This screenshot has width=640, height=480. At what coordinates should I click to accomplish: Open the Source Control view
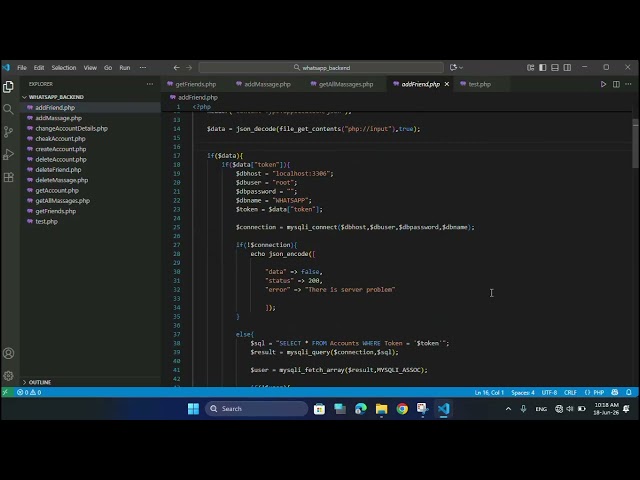(8, 131)
